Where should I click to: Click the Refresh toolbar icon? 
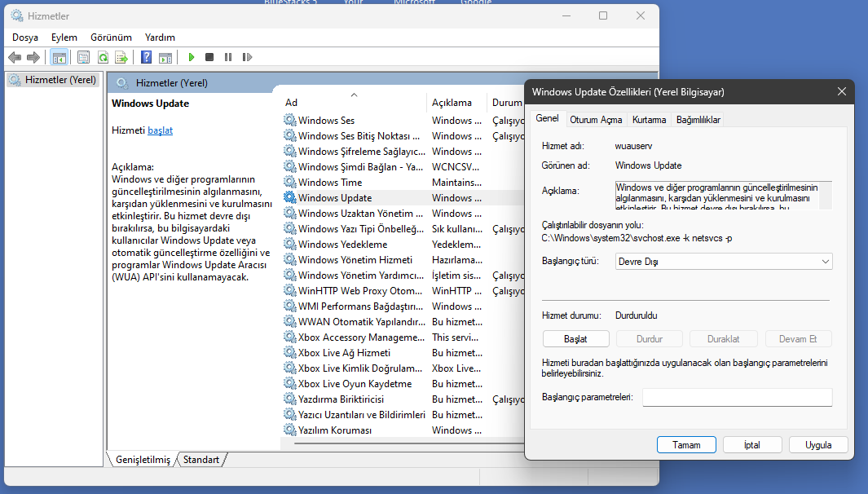[103, 57]
